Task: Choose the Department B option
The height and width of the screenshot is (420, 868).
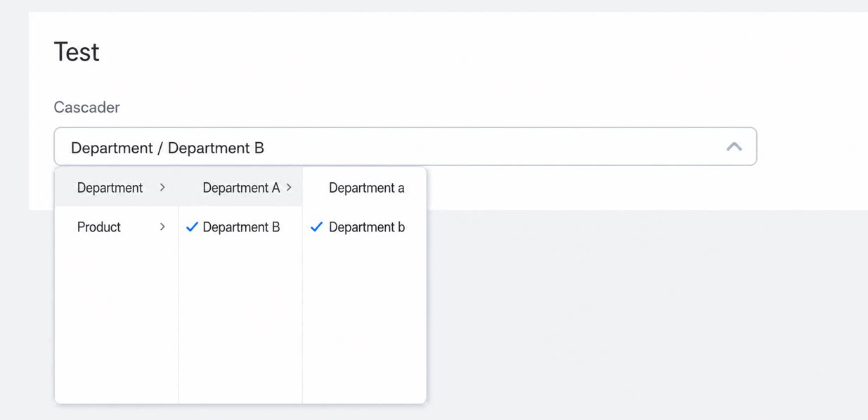Action: (x=241, y=227)
